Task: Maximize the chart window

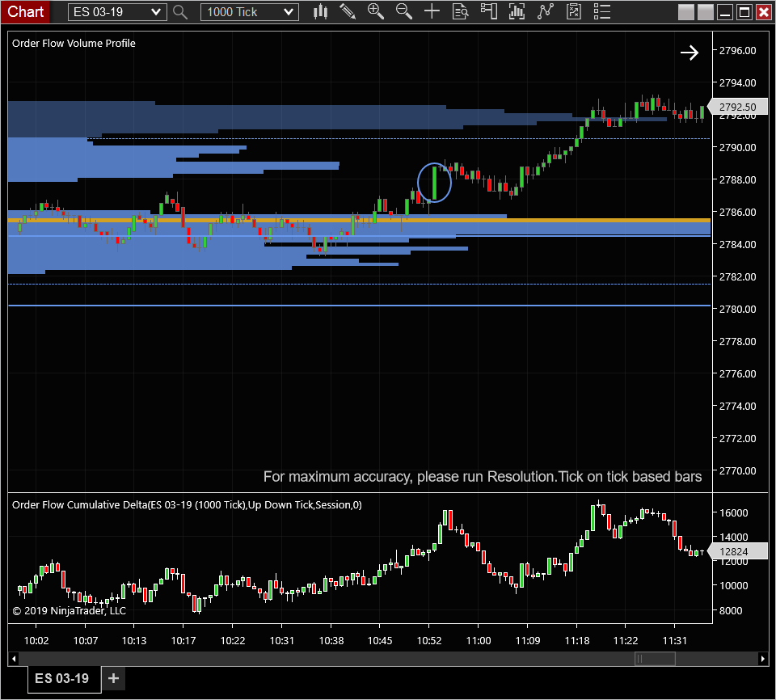Action: click(x=744, y=12)
